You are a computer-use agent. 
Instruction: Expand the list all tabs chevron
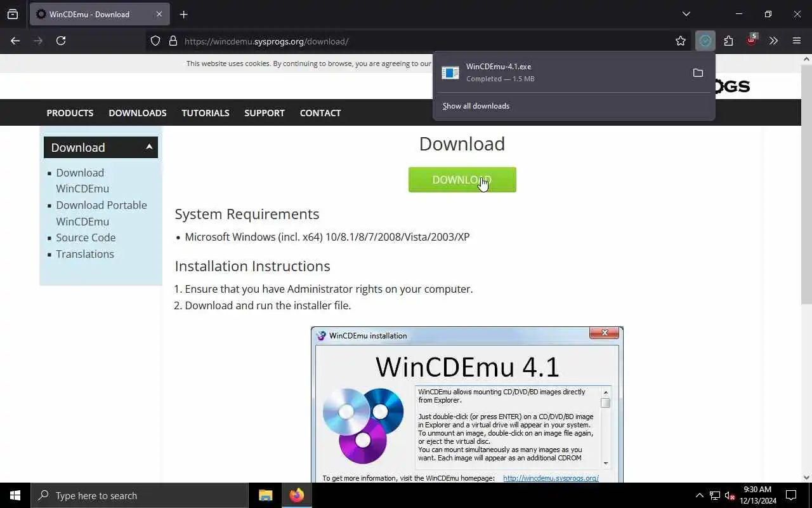tap(686, 14)
